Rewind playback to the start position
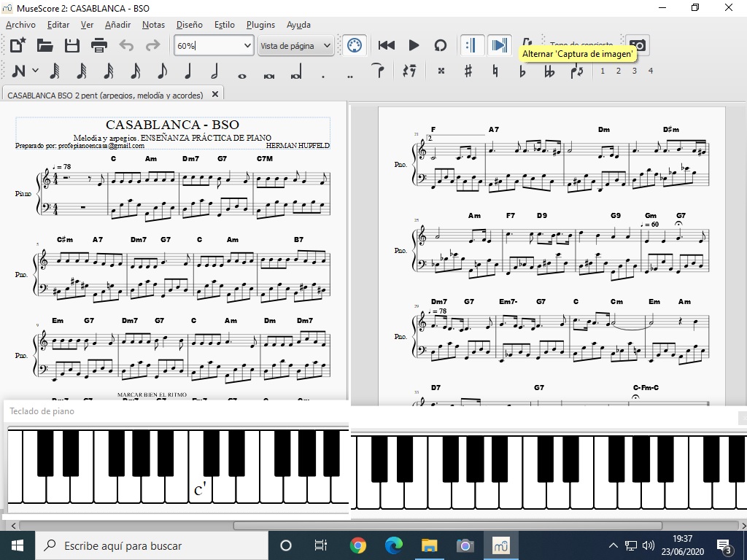Viewport: 747px width, 560px height. coord(387,46)
